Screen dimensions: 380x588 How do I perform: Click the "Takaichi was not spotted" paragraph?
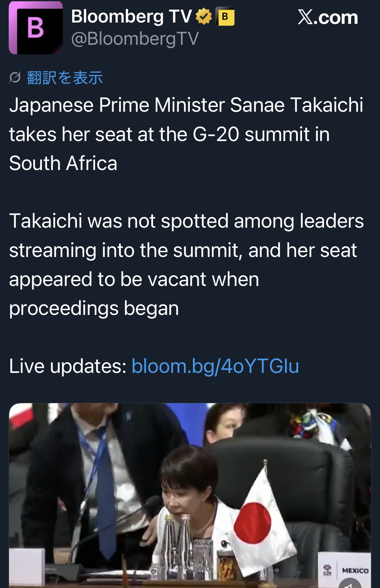[186, 264]
